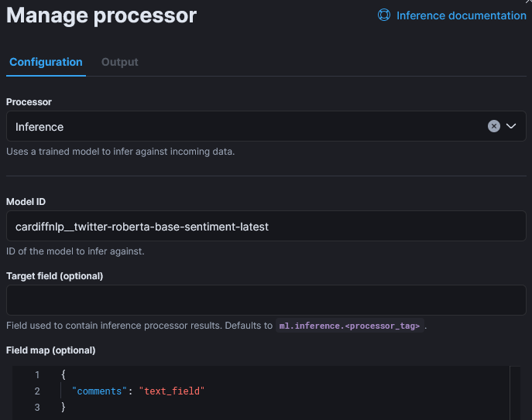Switch to the Configuration tab
Image resolution: width=532 pixels, height=420 pixels.
(x=46, y=62)
